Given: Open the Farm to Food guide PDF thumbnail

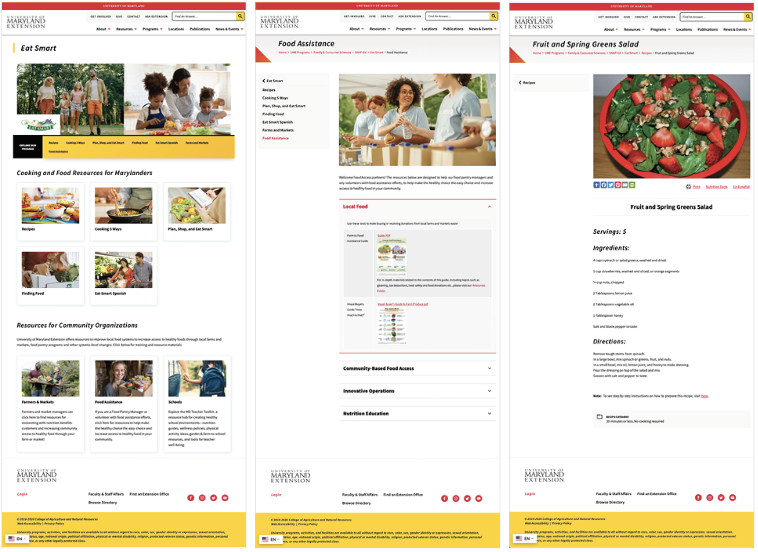Looking at the screenshot, I should [x=392, y=257].
